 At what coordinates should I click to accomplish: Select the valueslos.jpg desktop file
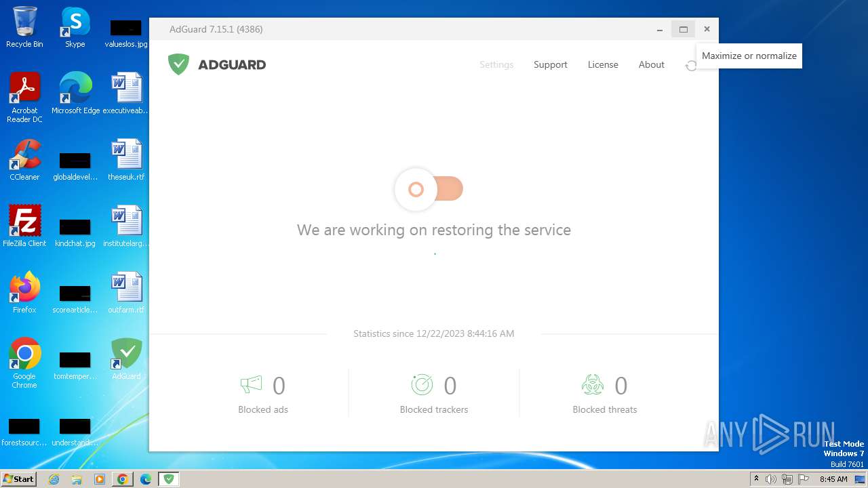click(x=126, y=33)
